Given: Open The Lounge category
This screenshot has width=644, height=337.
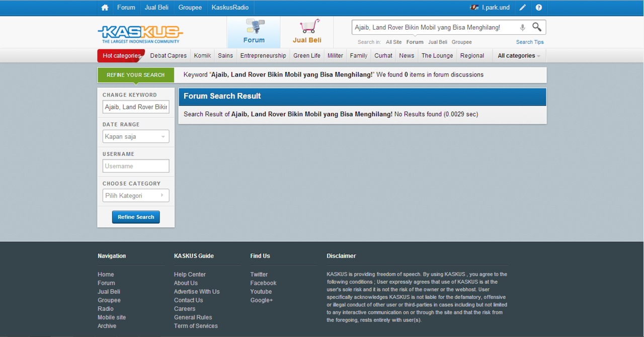Looking at the screenshot, I should pyautogui.click(x=437, y=56).
